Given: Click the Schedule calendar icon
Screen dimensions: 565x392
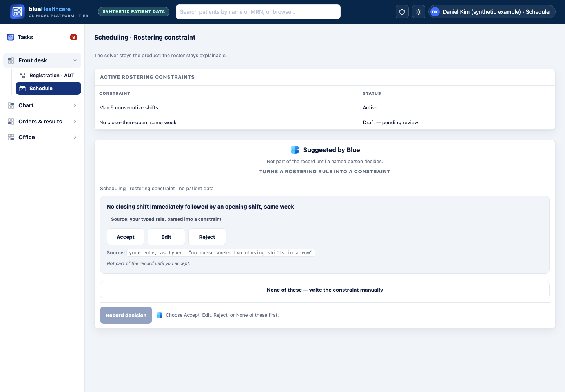Looking at the screenshot, I should 22,88.
